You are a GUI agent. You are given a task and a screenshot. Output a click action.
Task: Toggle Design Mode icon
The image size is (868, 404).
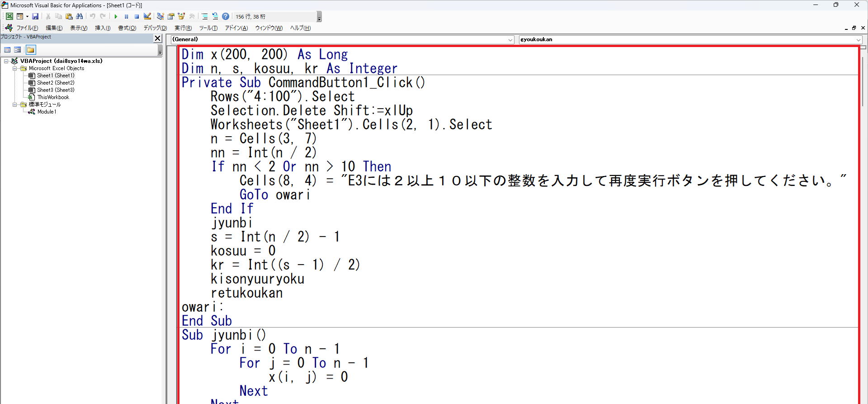pyautogui.click(x=147, y=16)
